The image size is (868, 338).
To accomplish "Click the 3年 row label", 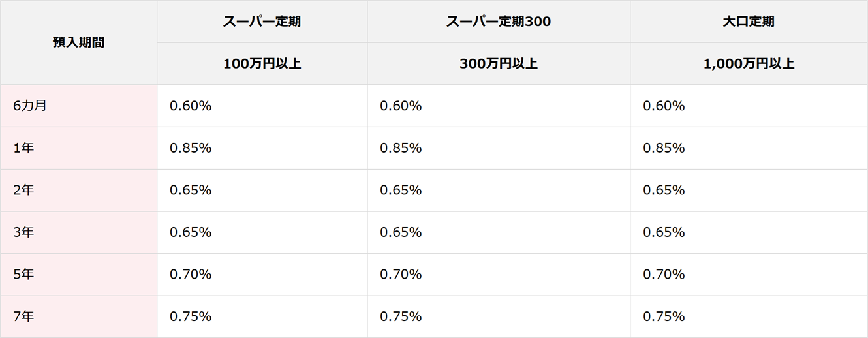I will point(23,232).
